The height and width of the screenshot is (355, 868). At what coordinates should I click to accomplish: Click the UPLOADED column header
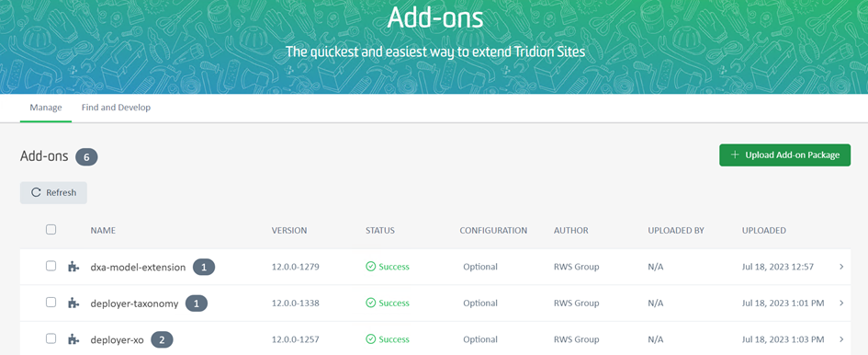(x=764, y=230)
